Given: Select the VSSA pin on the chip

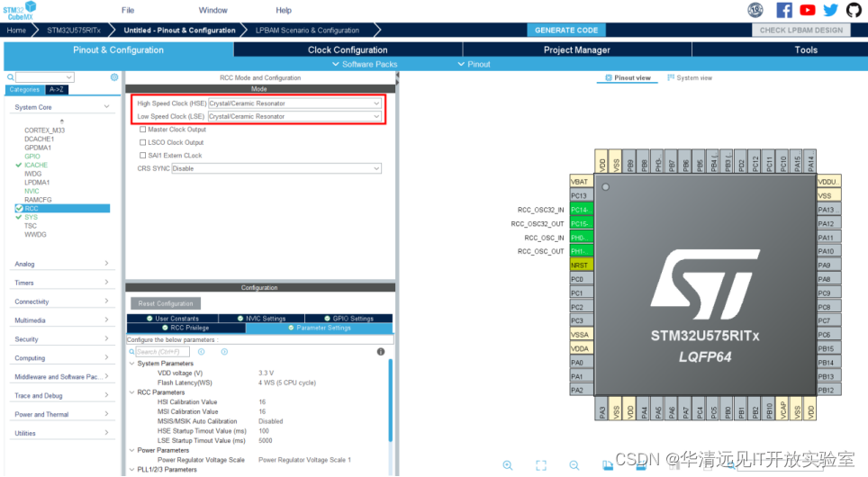Looking at the screenshot, I should [x=582, y=334].
